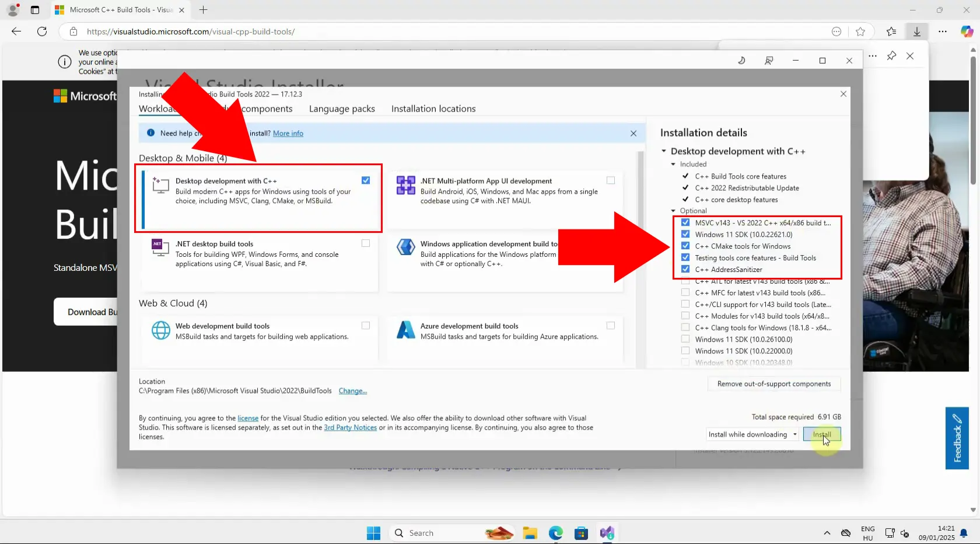Uncheck Testing tools core features - Build Tools
The height and width of the screenshot is (544, 980).
[685, 257]
